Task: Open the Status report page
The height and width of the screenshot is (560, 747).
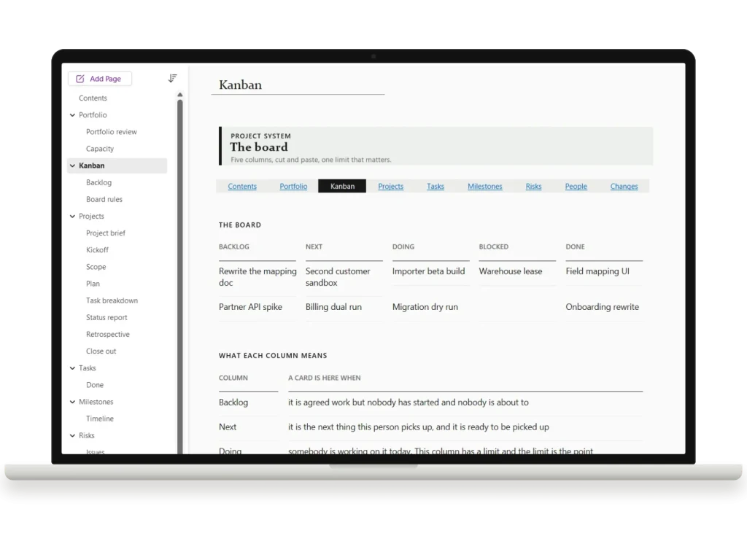Action: 107,318
